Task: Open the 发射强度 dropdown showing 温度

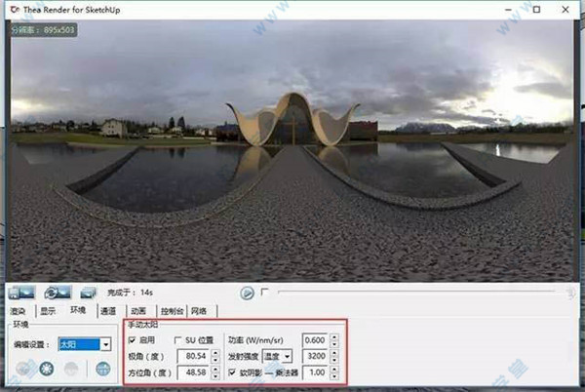Action: pyautogui.click(x=277, y=356)
